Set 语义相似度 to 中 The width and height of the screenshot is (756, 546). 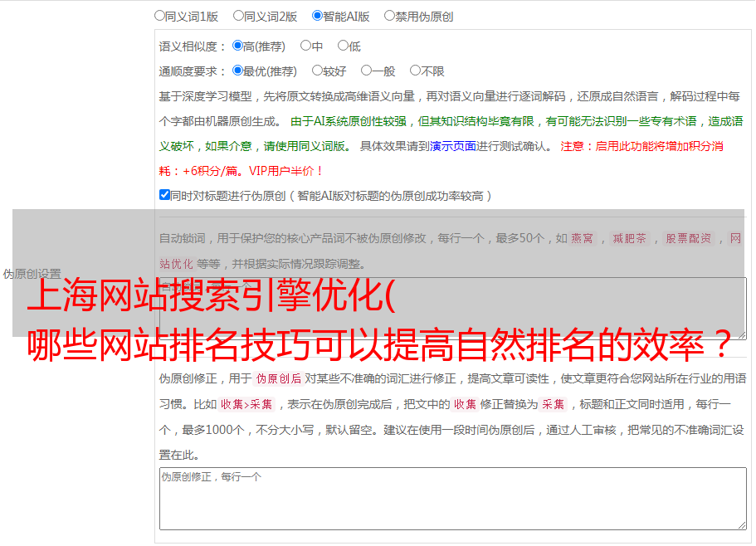(x=305, y=46)
